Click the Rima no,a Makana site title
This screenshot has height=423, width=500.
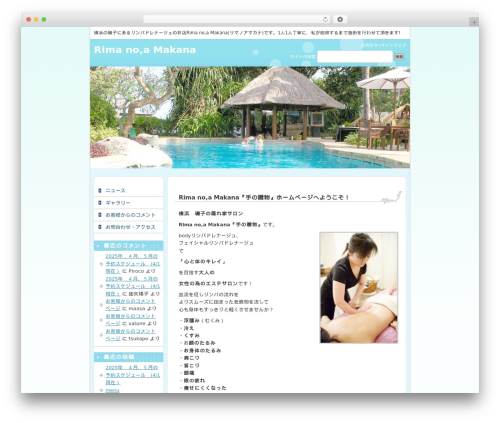click(145, 50)
